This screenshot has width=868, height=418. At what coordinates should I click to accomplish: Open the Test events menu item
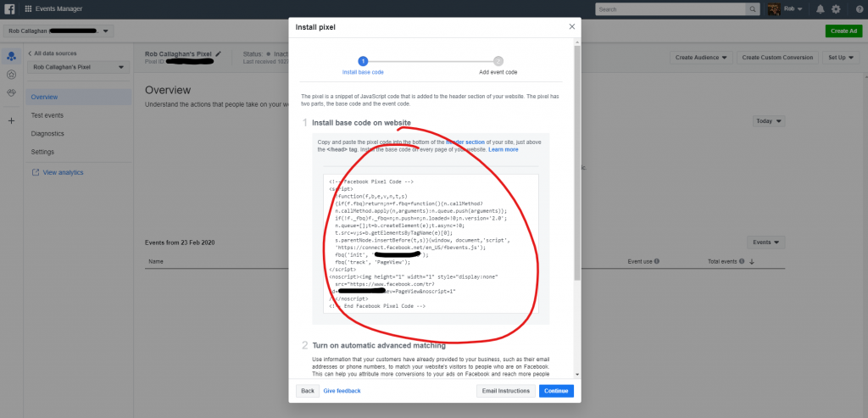47,115
